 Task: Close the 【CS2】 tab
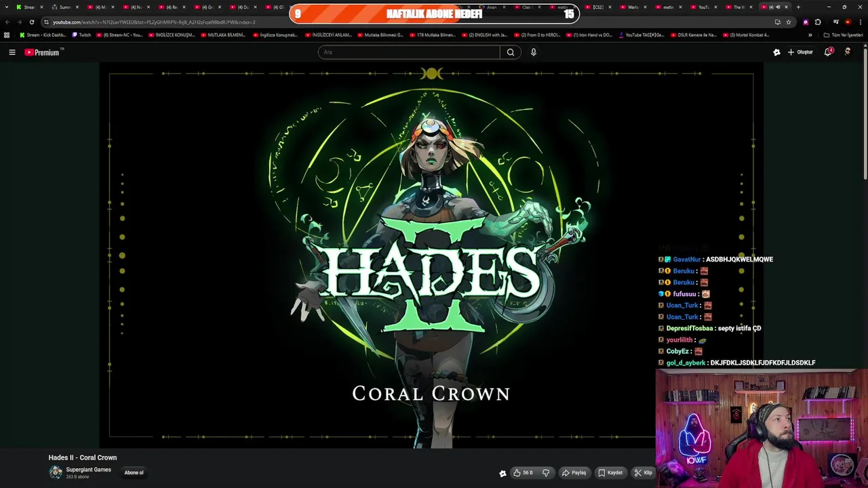pos(610,7)
